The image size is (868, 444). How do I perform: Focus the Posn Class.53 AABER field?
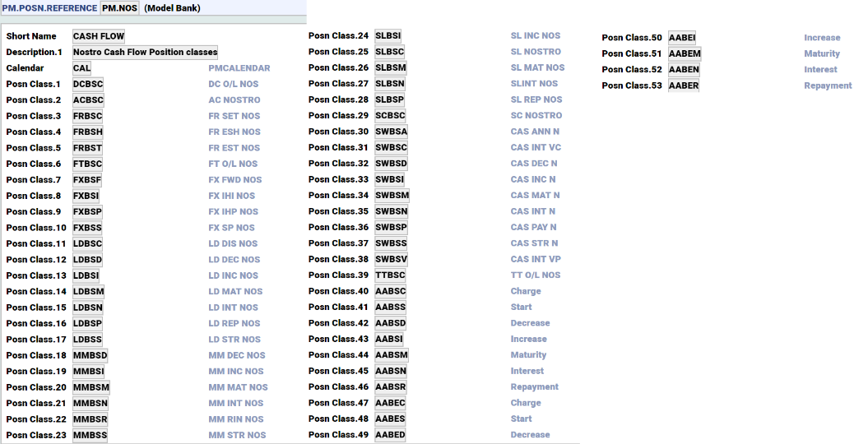coord(684,86)
